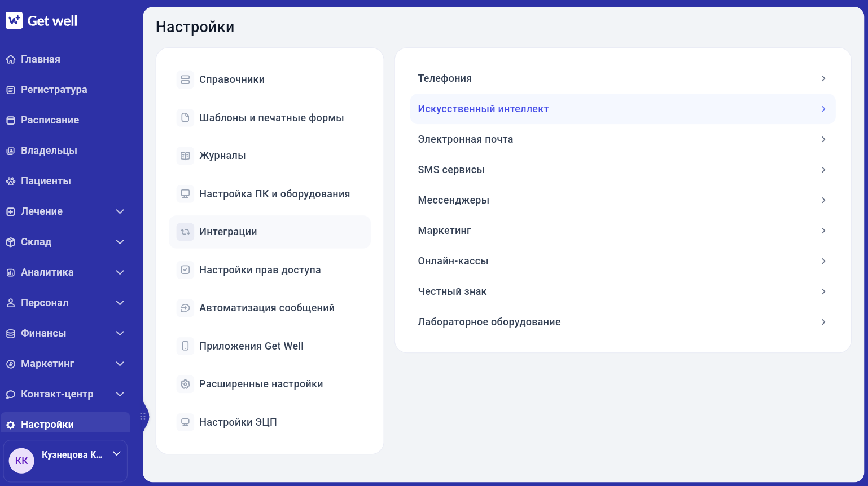Click the book icon next to Журналы
This screenshot has height=486, width=868.
coord(185,156)
